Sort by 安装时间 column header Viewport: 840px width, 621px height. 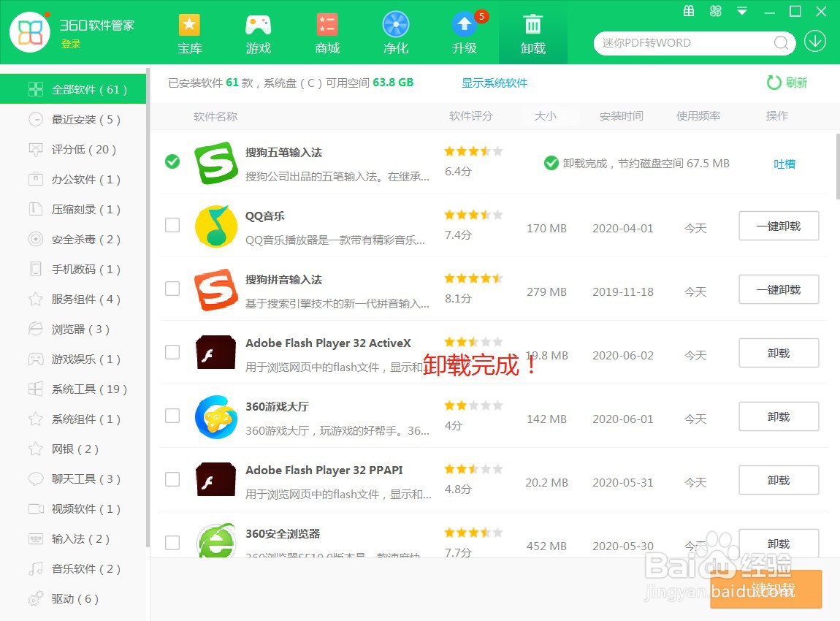(622, 115)
